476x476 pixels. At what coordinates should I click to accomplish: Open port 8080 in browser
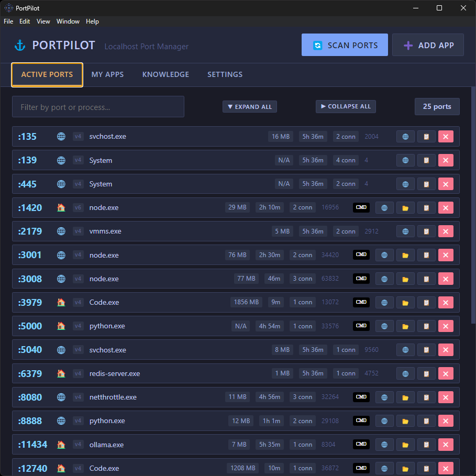(x=384, y=397)
